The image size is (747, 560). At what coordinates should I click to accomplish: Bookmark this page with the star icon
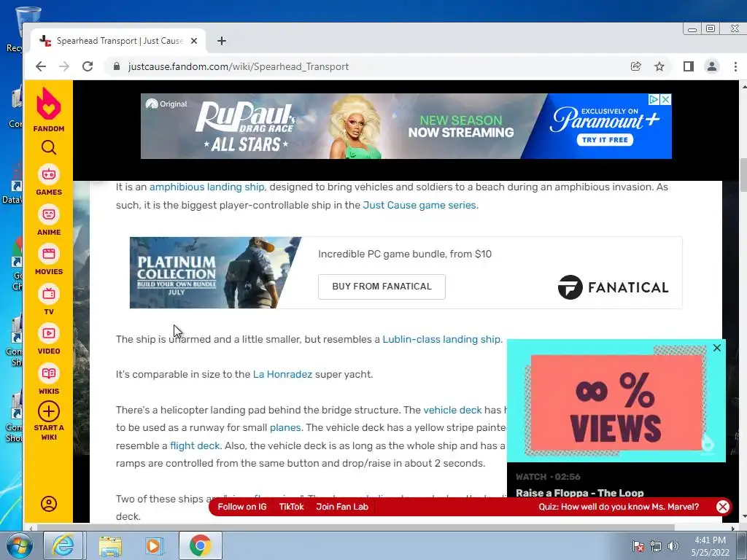659,66
